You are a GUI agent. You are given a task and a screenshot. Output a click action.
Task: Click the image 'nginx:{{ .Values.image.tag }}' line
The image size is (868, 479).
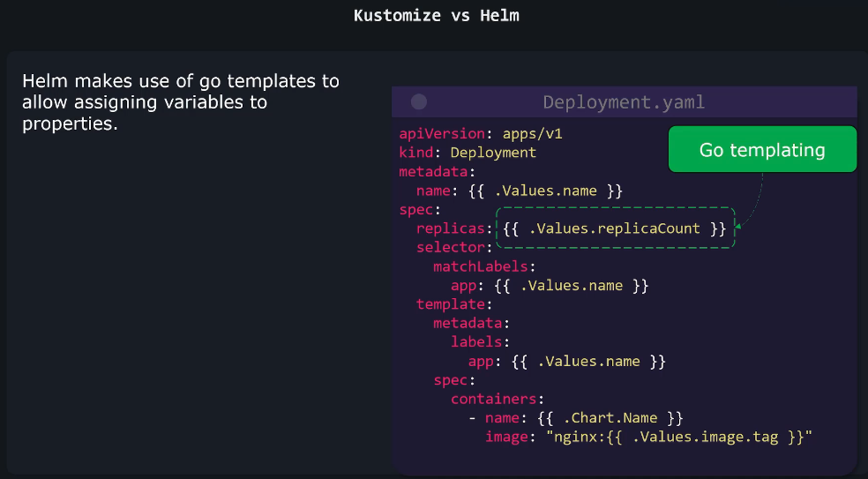tap(648, 438)
